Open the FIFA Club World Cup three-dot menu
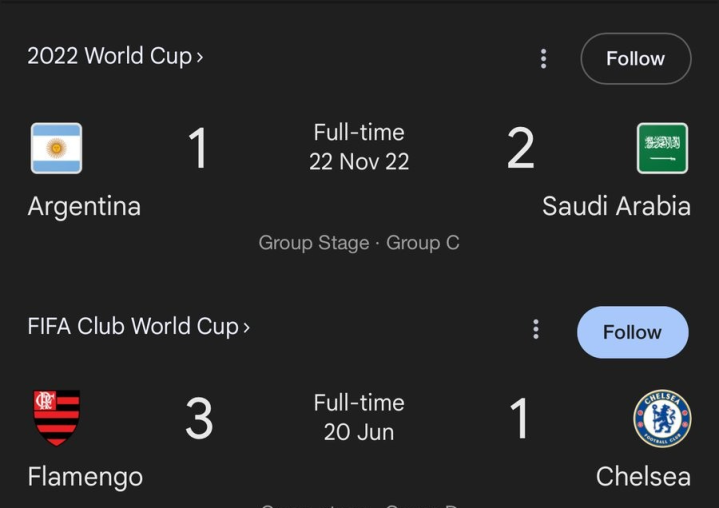The width and height of the screenshot is (719, 508). (x=536, y=330)
